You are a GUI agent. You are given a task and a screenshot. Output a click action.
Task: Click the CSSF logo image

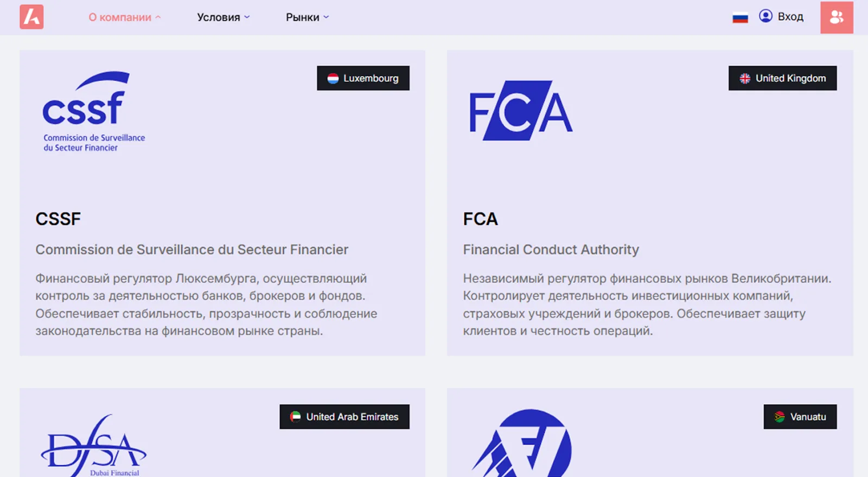94,112
